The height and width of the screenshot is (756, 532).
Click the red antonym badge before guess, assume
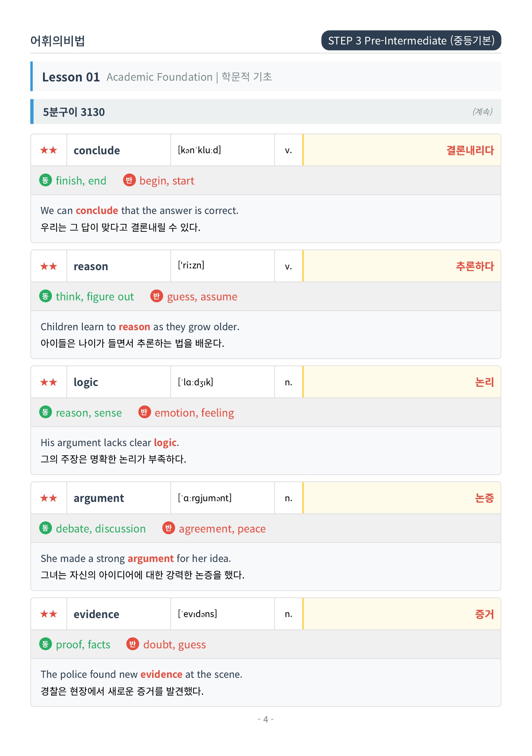[157, 296]
